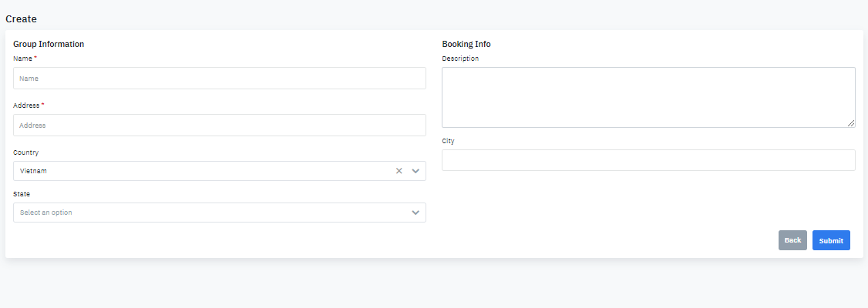868x308 pixels.
Task: Click the Address field label
Action: (26, 105)
